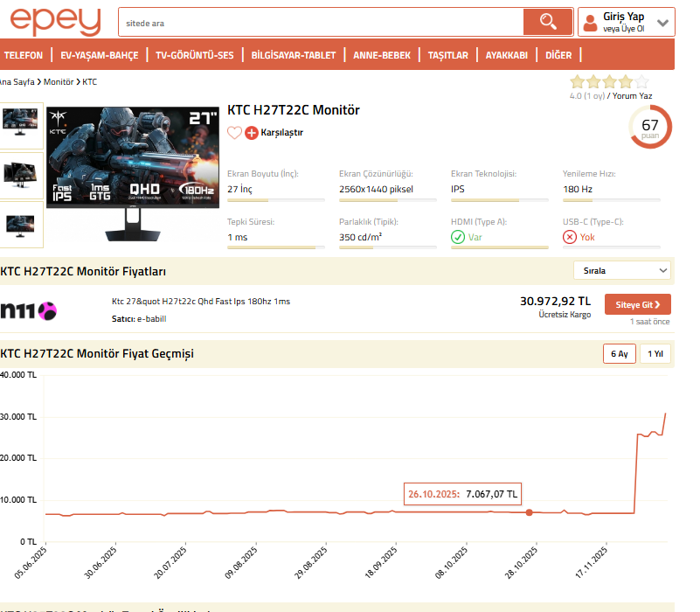700x612 pixels.
Task: Go to KTC breadcrumb
Action: pyautogui.click(x=89, y=82)
